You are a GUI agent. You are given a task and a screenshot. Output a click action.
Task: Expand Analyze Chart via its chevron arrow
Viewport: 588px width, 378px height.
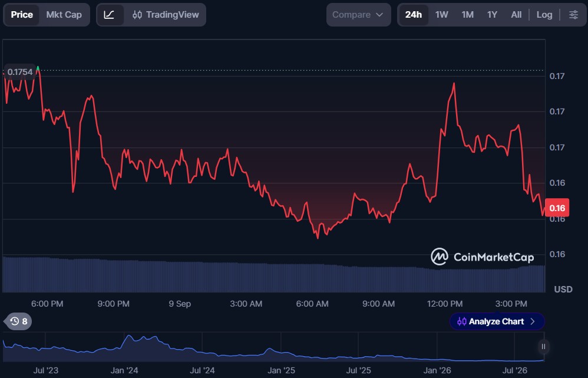(x=533, y=322)
